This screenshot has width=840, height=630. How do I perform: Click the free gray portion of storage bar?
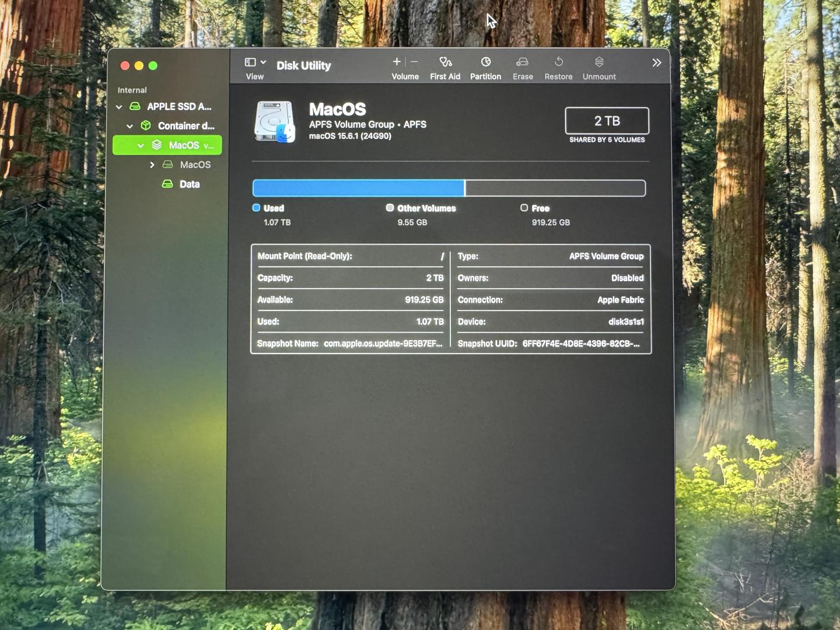(x=555, y=188)
